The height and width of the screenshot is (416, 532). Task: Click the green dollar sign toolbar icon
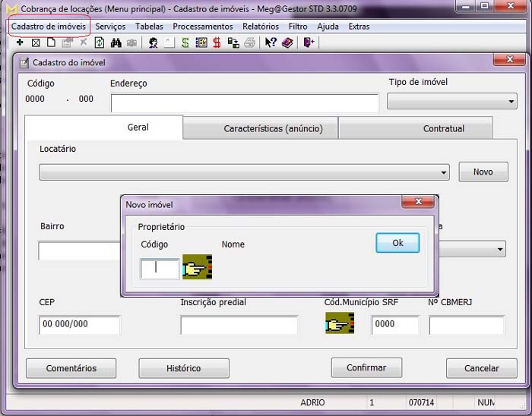pyautogui.click(x=185, y=43)
